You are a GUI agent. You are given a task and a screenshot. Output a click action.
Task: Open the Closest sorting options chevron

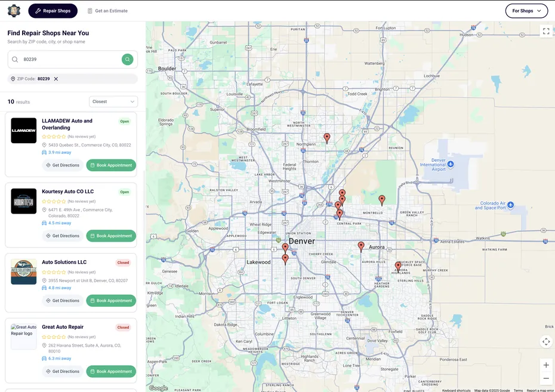click(132, 100)
